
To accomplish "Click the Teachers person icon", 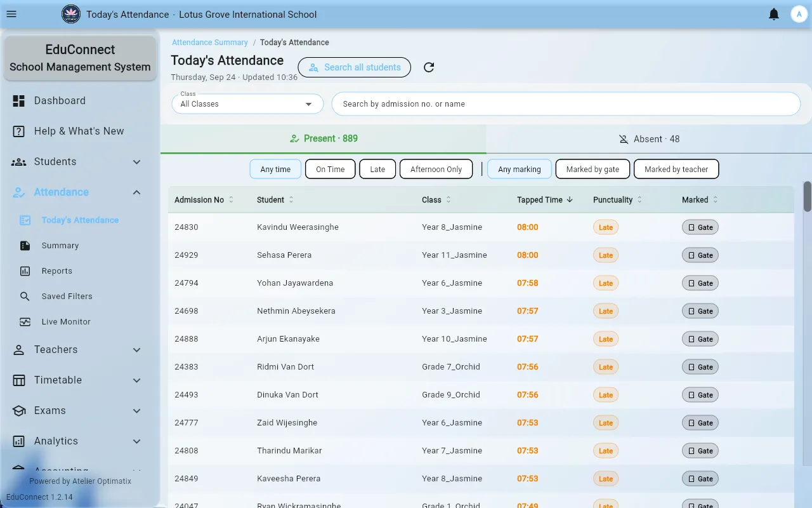I will pos(19,350).
